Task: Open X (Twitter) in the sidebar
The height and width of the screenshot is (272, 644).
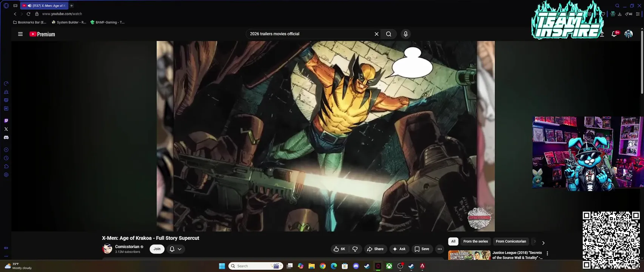Action: click(6, 129)
